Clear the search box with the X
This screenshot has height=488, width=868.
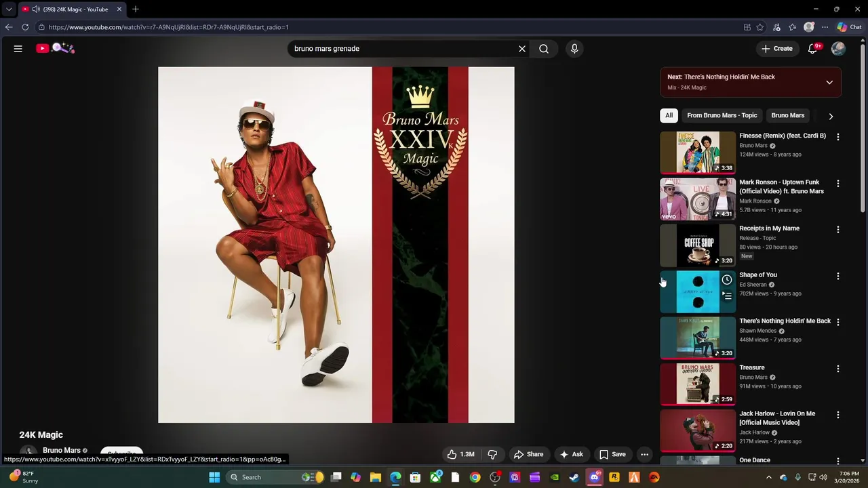pyautogui.click(x=522, y=49)
